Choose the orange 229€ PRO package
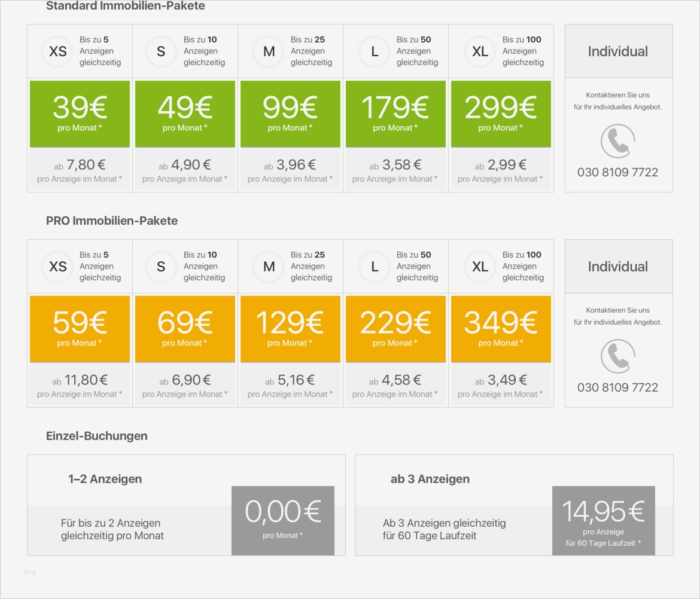700x599 pixels. [395, 329]
